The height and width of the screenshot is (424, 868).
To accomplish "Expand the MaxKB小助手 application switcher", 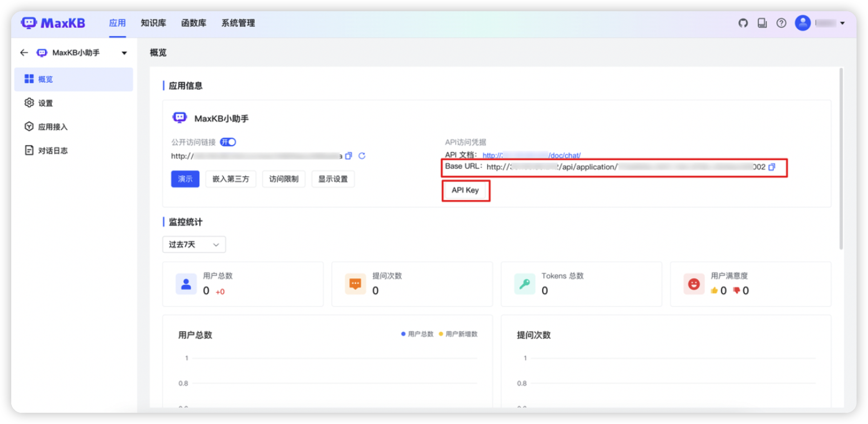I will click(x=124, y=53).
